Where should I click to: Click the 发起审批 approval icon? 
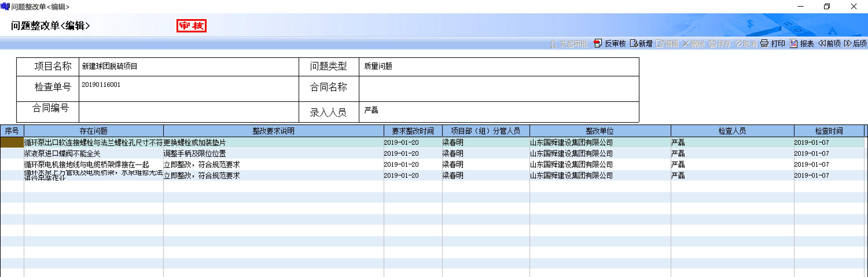tap(553, 44)
